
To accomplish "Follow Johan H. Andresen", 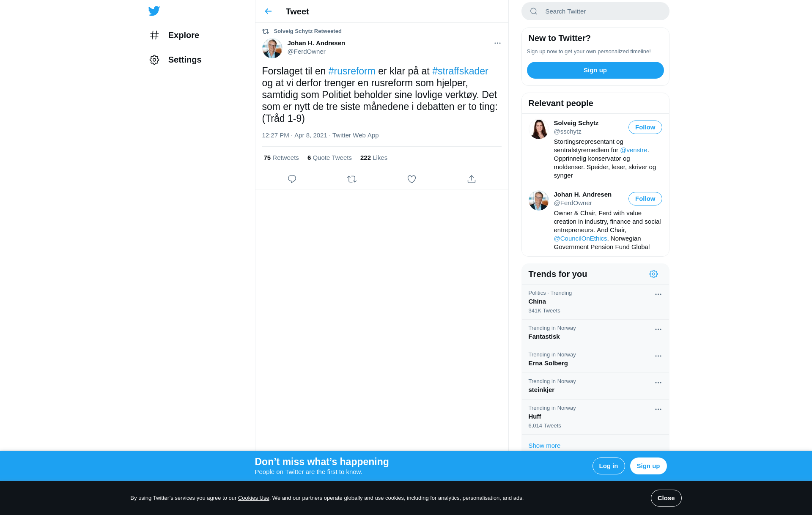I will point(645,199).
